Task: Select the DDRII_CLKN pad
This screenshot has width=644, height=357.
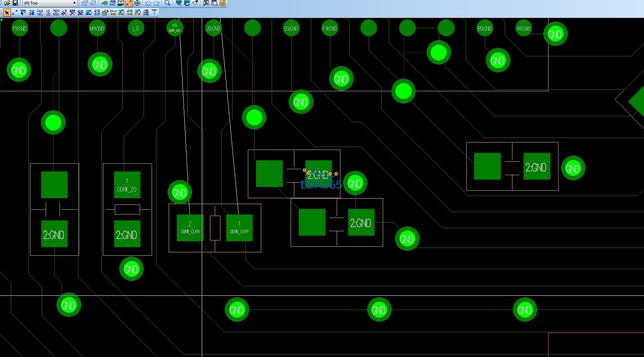Action: (x=190, y=227)
